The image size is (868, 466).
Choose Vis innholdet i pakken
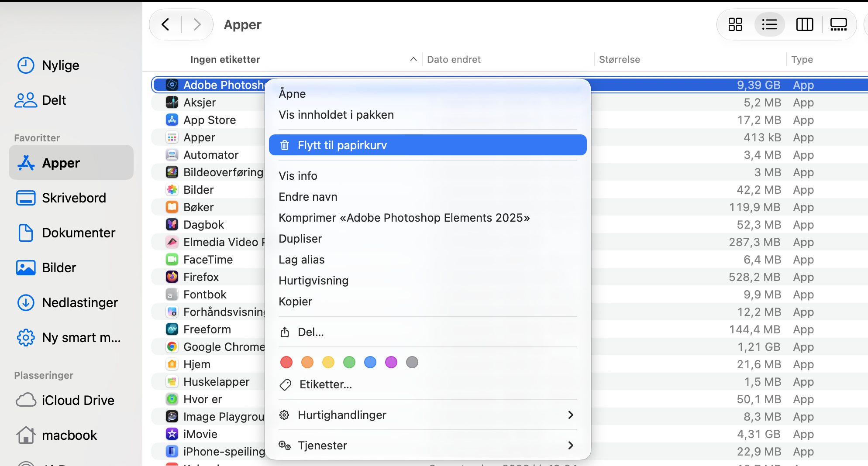[428, 115]
